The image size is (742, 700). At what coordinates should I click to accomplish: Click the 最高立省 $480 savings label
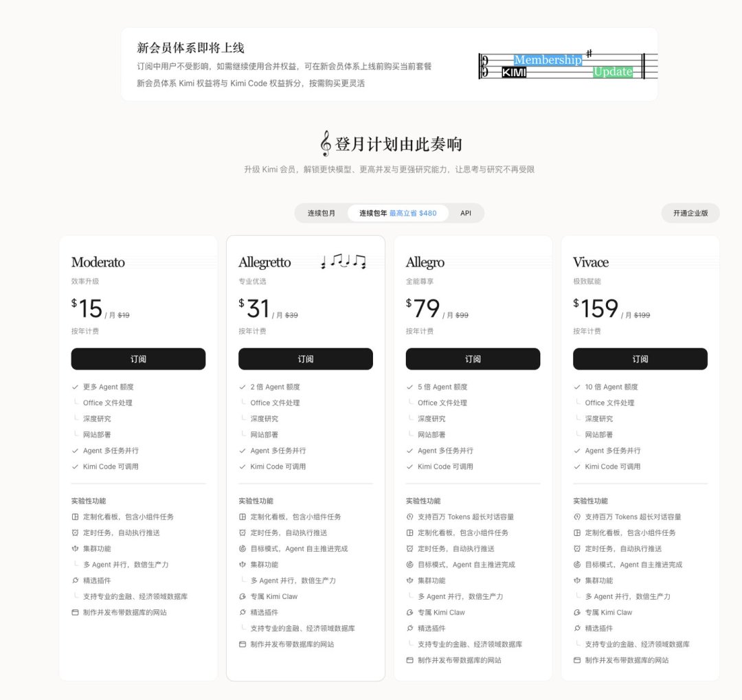[413, 213]
